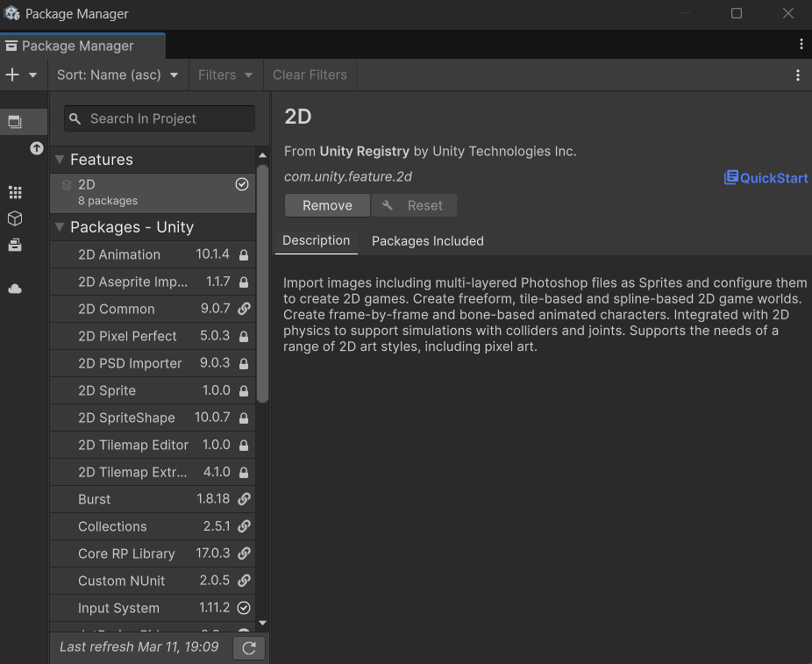Click the lock icon on 2D PSD Importer
This screenshot has width=812, height=664.
pyautogui.click(x=244, y=364)
